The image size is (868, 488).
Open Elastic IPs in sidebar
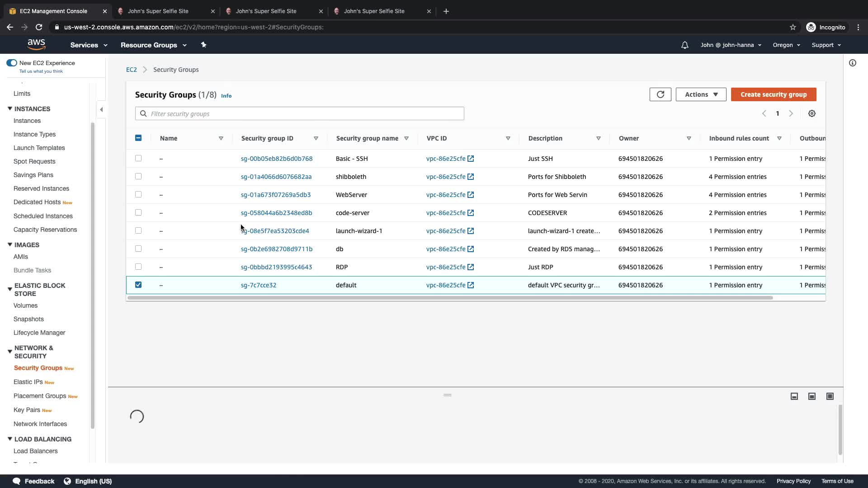(28, 382)
